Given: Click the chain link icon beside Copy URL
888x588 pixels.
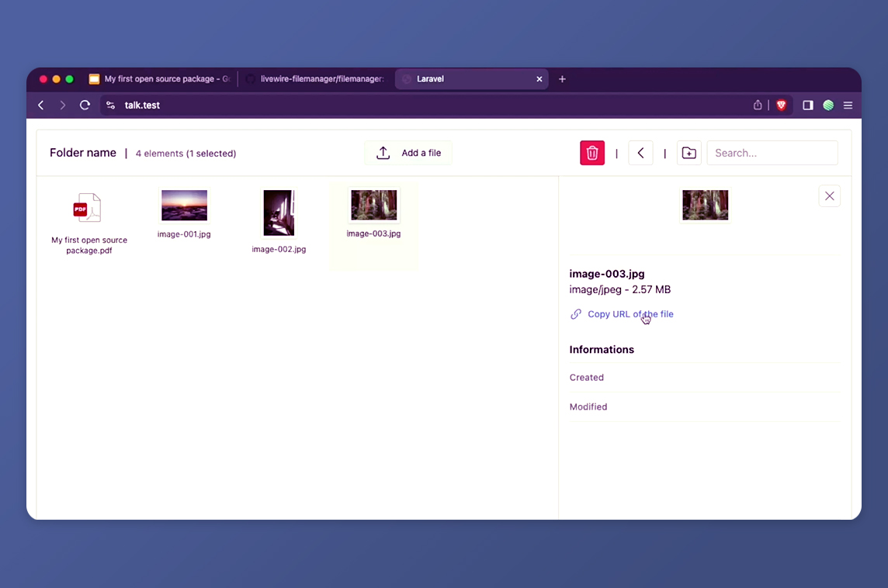Looking at the screenshot, I should click(x=575, y=314).
